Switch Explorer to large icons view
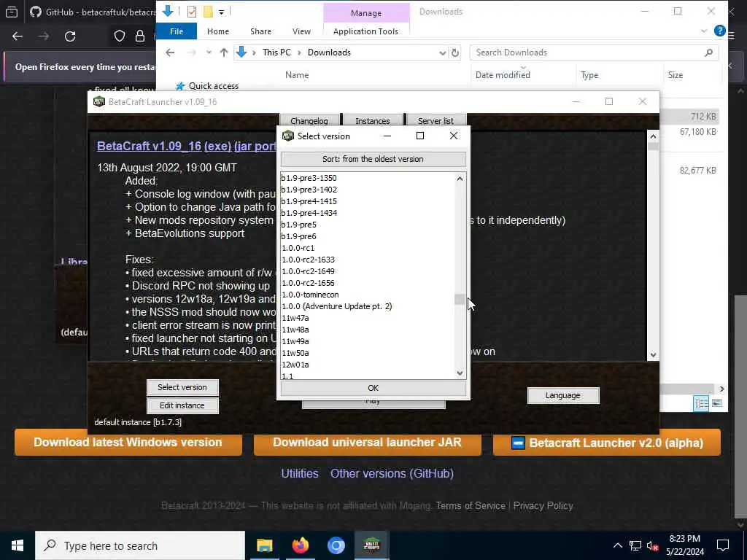Screen dimensions: 747x560 tap(717, 403)
